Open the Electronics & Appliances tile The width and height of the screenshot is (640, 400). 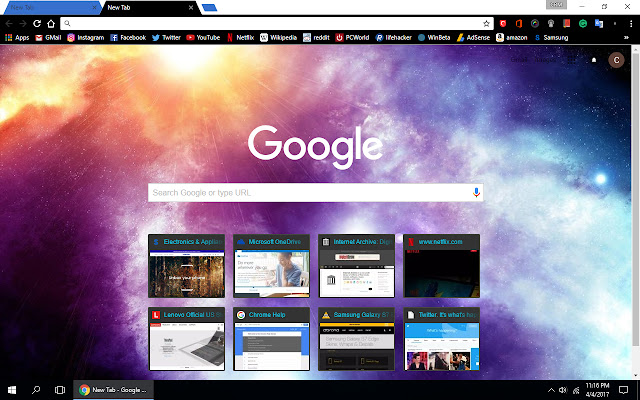(x=187, y=266)
